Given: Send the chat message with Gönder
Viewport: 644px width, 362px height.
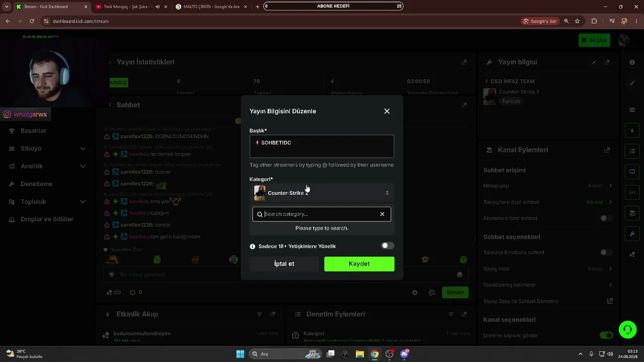Looking at the screenshot, I should [x=455, y=292].
